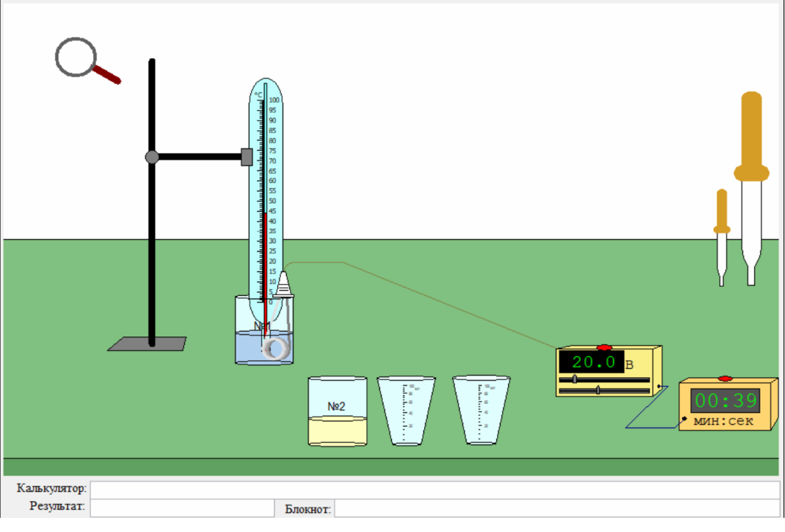This screenshot has height=532, width=785.
Task: Toggle the red button on the timer
Action: (x=725, y=378)
